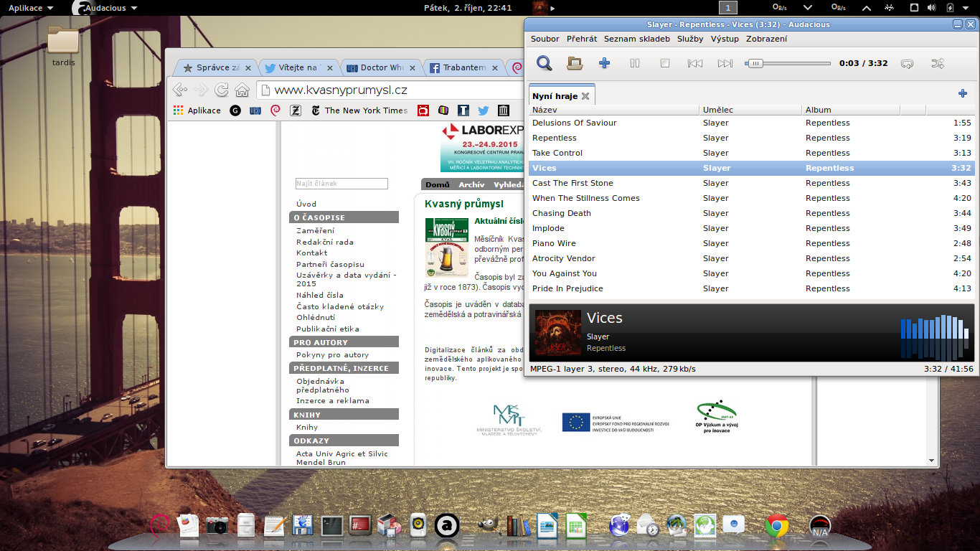
Task: Open the Přehrát menu
Action: [582, 39]
